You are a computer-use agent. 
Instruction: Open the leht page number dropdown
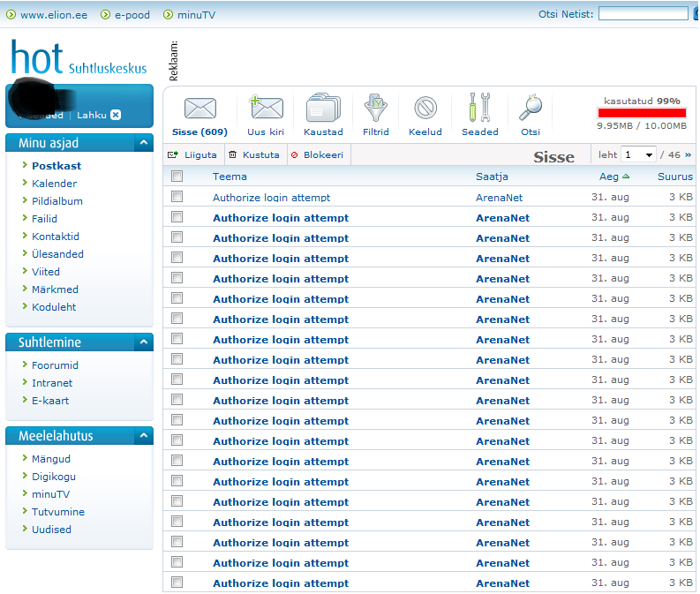(638, 154)
